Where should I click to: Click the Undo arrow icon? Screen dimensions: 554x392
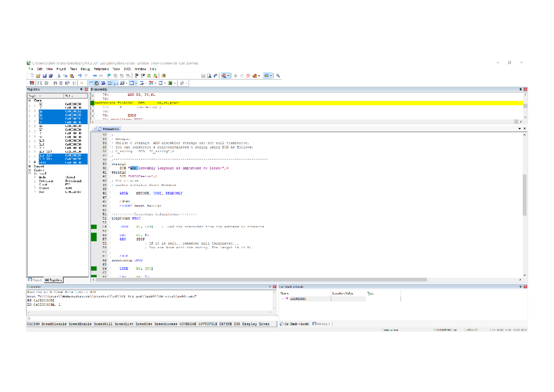click(80, 76)
